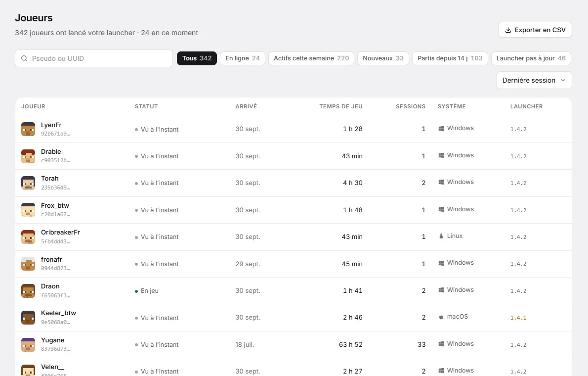Image resolution: width=588 pixels, height=376 pixels.
Task: Click the Windows icon in Yugane's row
Action: coord(441,344)
